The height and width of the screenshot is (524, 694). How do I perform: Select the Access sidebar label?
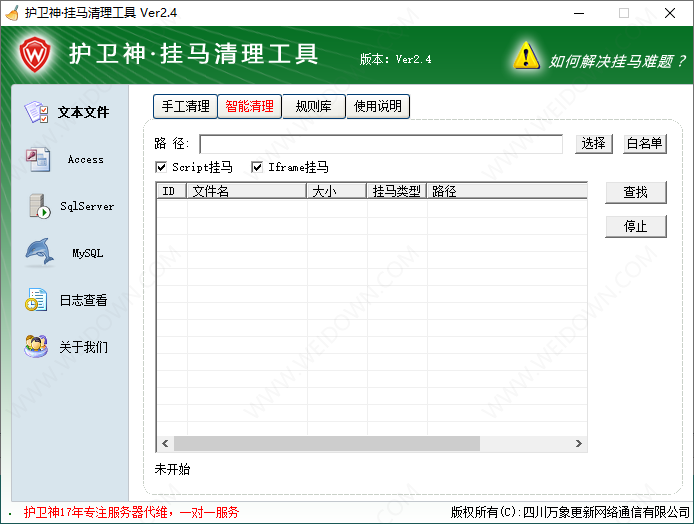pos(86,159)
